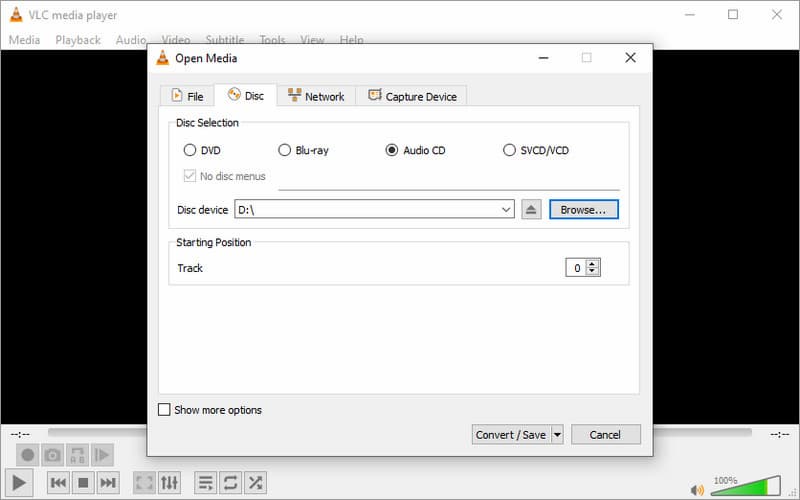
Task: Click VLC cone icon in main window title
Action: tap(16, 15)
